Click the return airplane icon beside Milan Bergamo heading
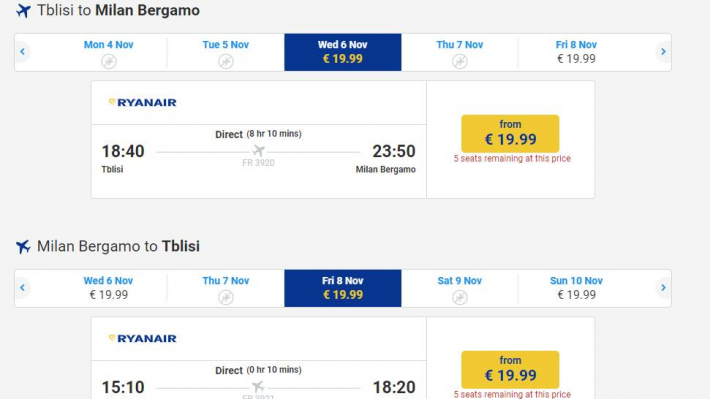Screen dimensions: 710x400 (23, 246)
